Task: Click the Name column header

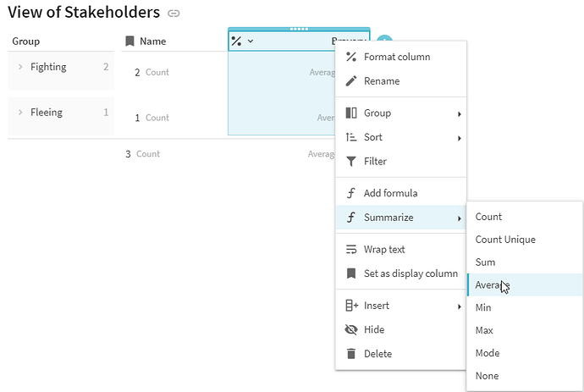Action: coord(152,41)
